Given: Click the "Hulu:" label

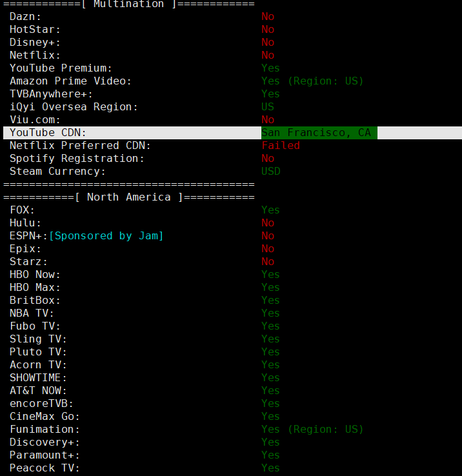Looking at the screenshot, I should 25,223.
